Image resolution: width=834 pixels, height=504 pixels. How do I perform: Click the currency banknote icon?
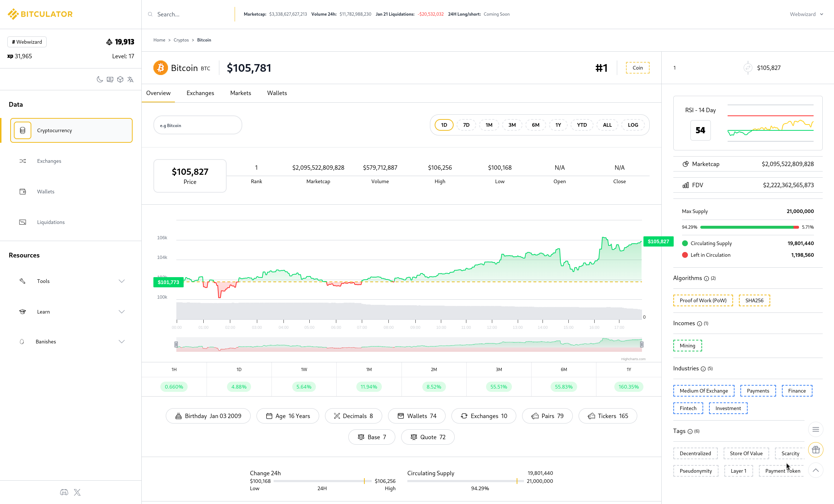pyautogui.click(x=110, y=79)
